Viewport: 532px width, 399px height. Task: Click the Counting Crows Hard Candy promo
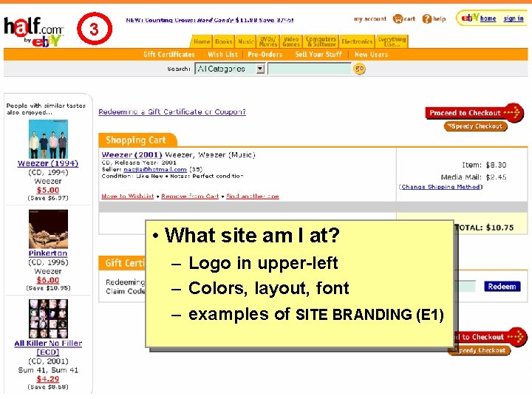click(210, 20)
